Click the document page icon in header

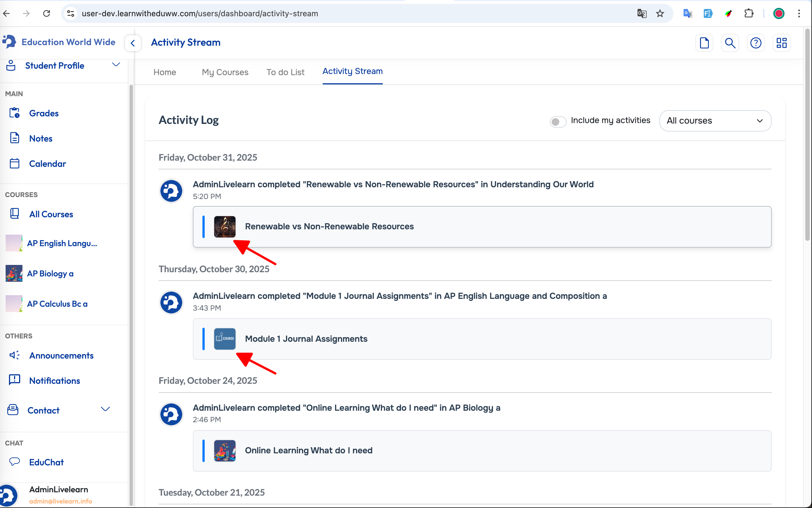click(704, 43)
